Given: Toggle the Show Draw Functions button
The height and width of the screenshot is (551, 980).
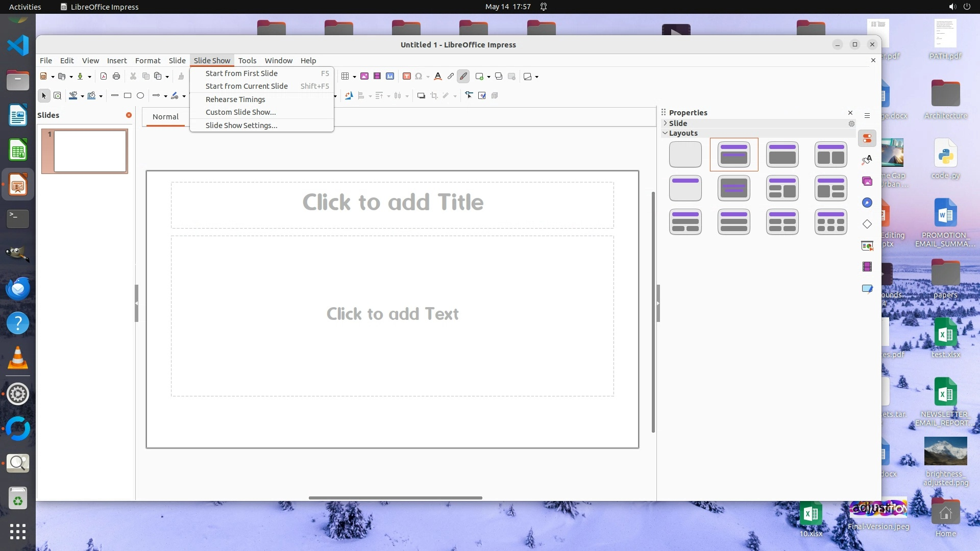Looking at the screenshot, I should pos(463,77).
